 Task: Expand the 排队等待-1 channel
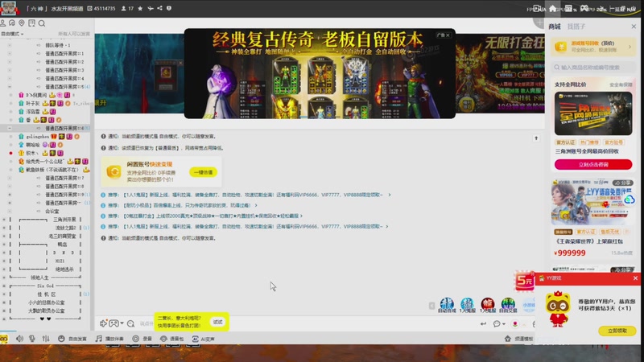pos(10,45)
